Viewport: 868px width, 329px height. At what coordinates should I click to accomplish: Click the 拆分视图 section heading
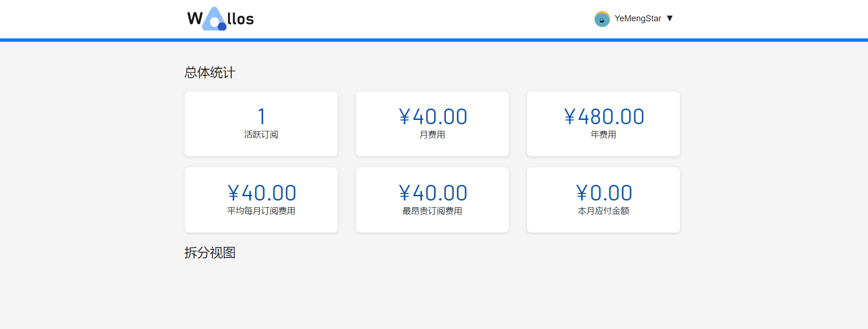pyautogui.click(x=210, y=253)
